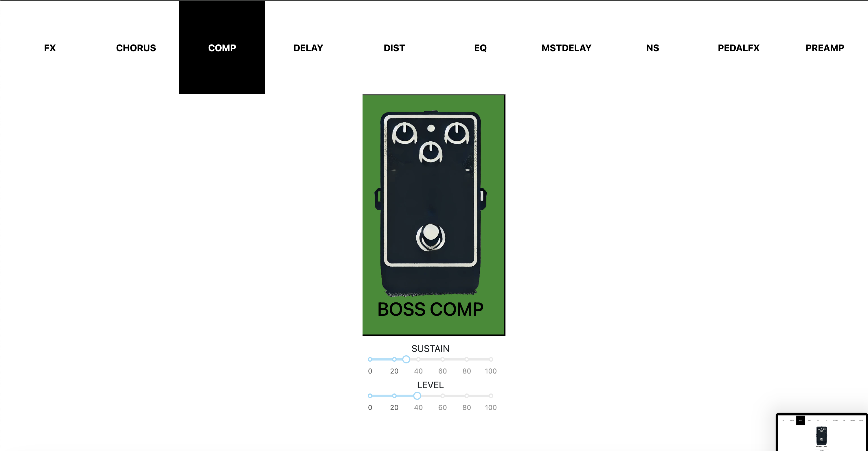Select the active COMP tab
Viewport: 868px width, 451px height.
(222, 48)
